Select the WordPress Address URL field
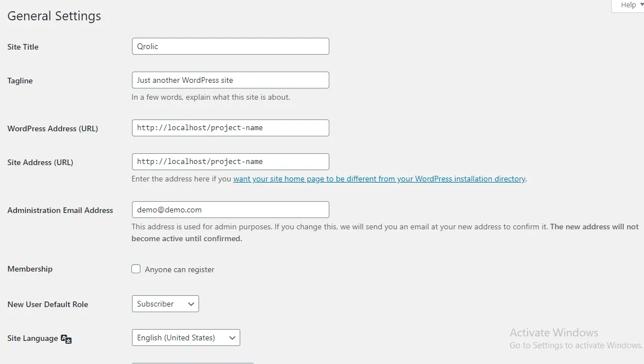644x364 pixels. click(x=230, y=128)
